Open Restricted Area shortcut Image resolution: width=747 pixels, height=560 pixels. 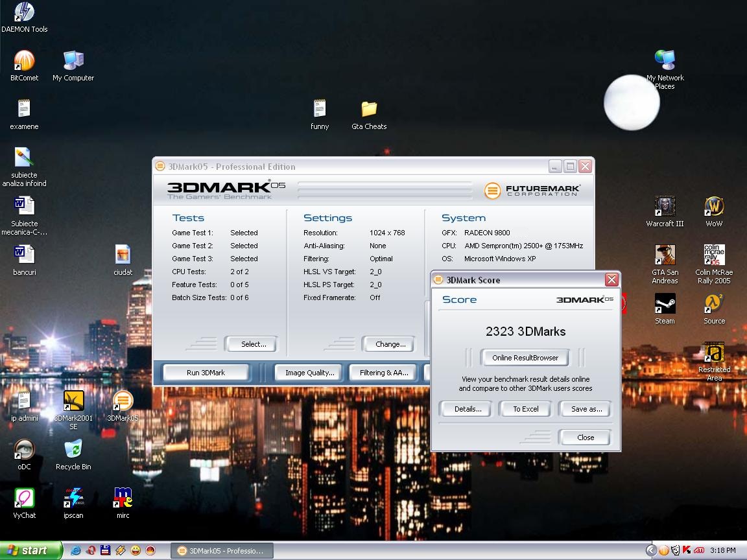714,362
